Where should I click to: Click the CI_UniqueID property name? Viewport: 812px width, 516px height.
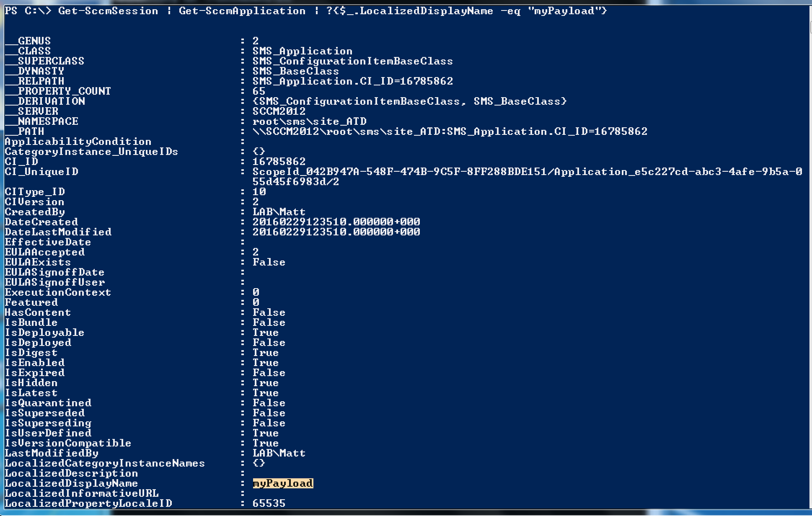[x=41, y=172]
